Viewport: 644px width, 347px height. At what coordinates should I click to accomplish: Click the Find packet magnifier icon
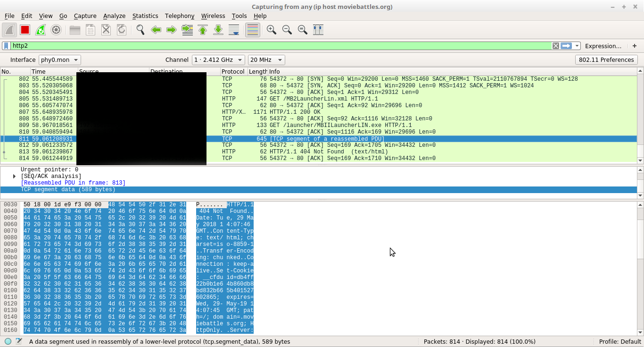pos(140,30)
